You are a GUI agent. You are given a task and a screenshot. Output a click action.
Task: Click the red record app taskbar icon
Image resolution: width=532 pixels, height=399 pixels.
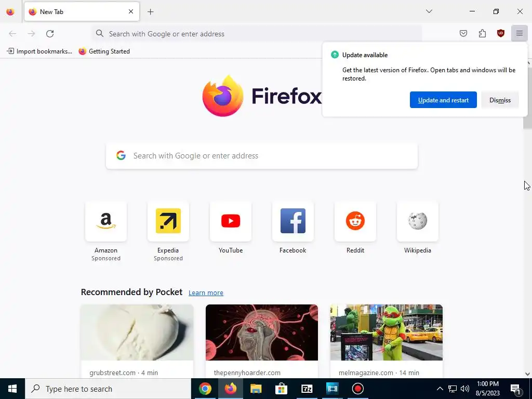point(357,389)
